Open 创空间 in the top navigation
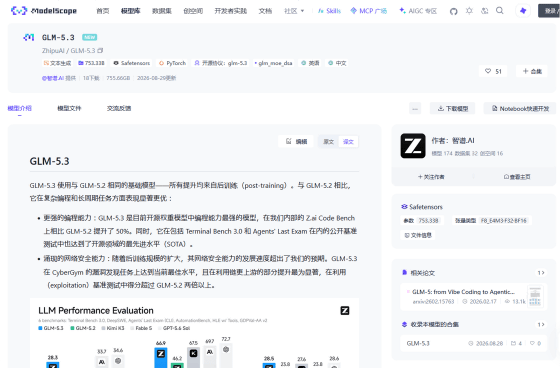Screen dimensions: 560x368 [x=193, y=11]
